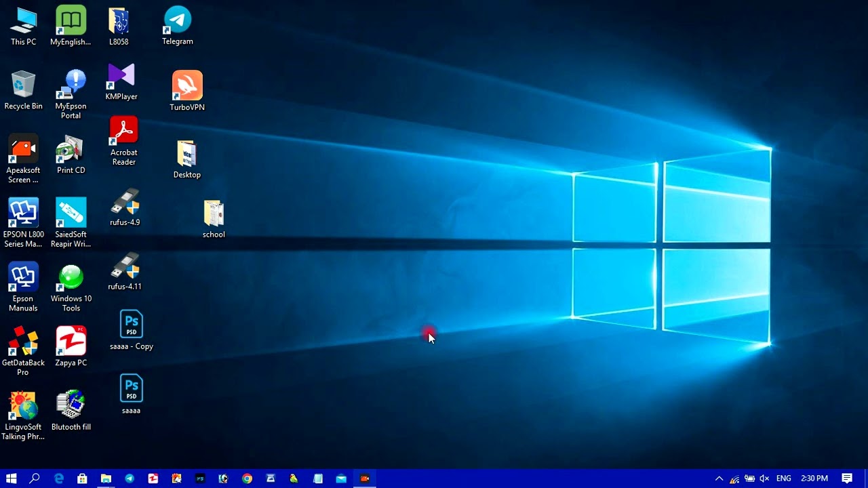Open Telegram from the taskbar
The height and width of the screenshot is (488, 868).
(x=130, y=479)
